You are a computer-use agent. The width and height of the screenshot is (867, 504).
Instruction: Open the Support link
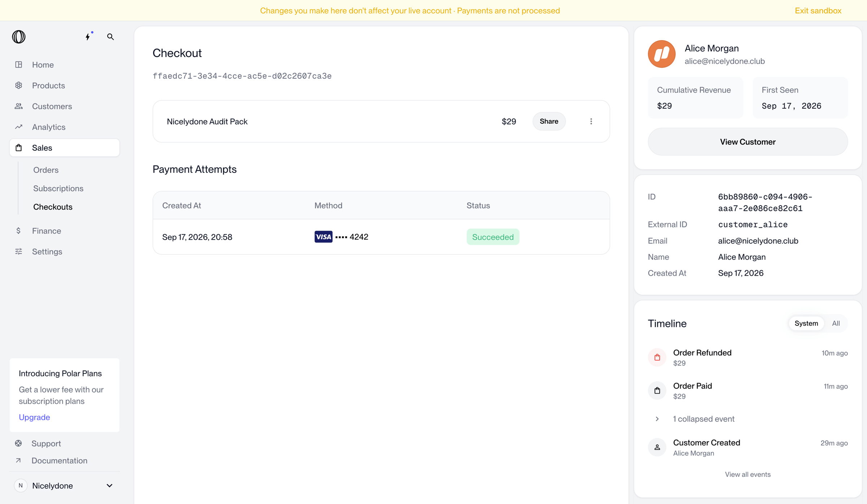(x=46, y=443)
